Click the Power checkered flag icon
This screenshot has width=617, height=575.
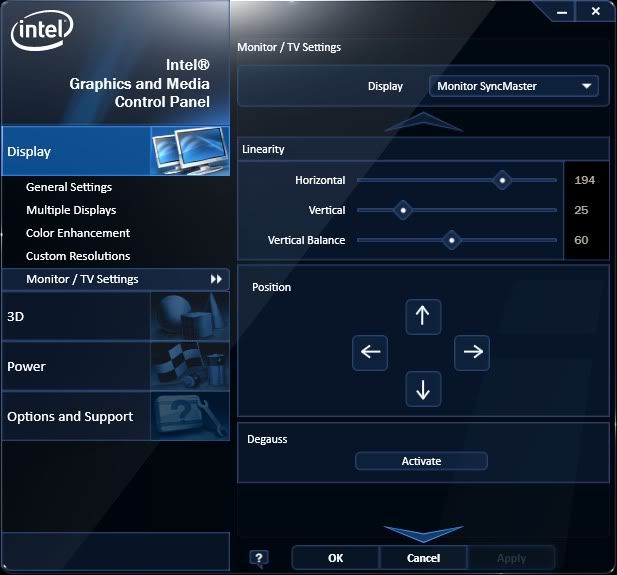(x=190, y=366)
